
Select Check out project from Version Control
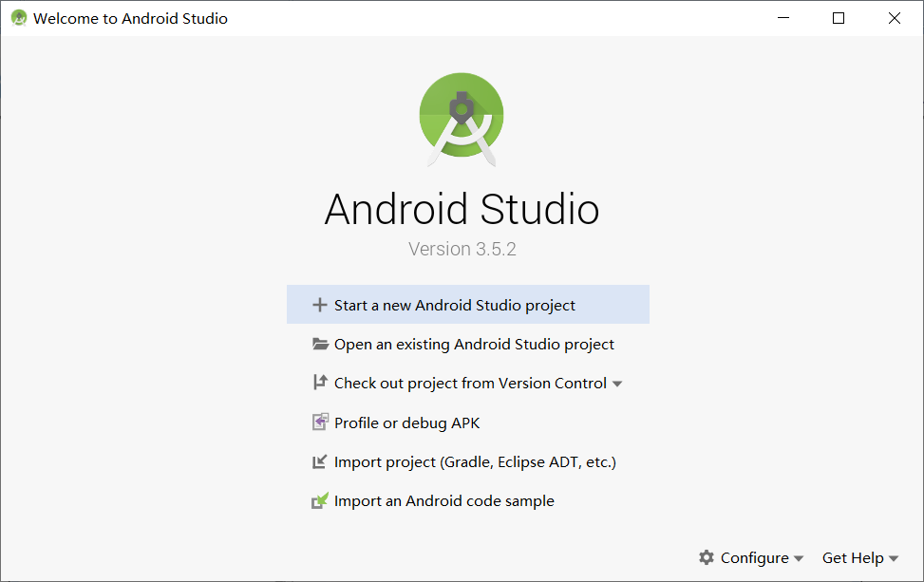coord(468,383)
